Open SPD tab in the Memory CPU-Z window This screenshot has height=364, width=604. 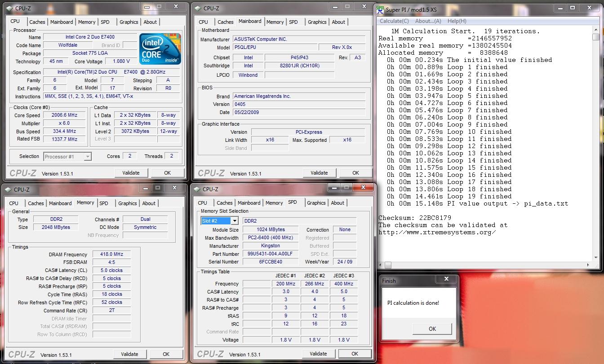click(104, 203)
